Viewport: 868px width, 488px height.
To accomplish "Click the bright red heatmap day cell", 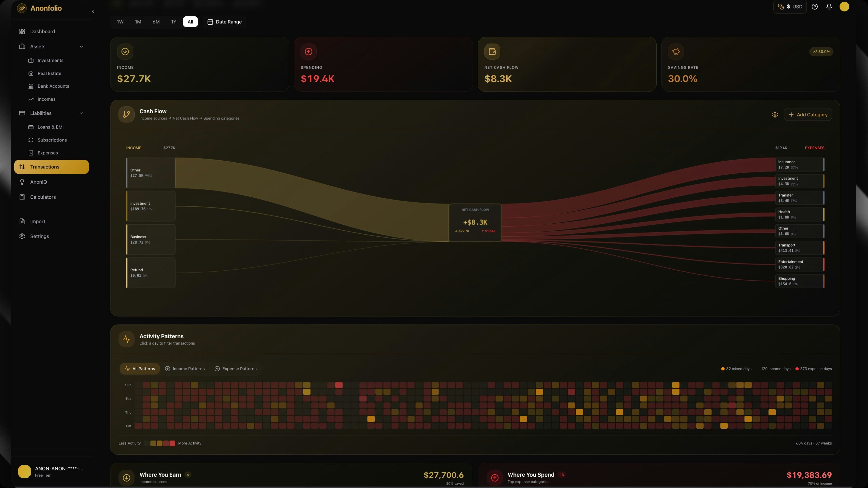I will tap(339, 385).
